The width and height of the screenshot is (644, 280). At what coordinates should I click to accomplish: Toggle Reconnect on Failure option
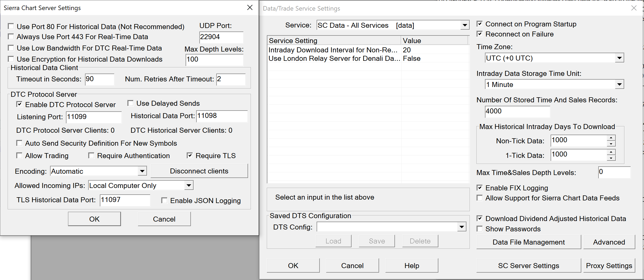(x=480, y=34)
